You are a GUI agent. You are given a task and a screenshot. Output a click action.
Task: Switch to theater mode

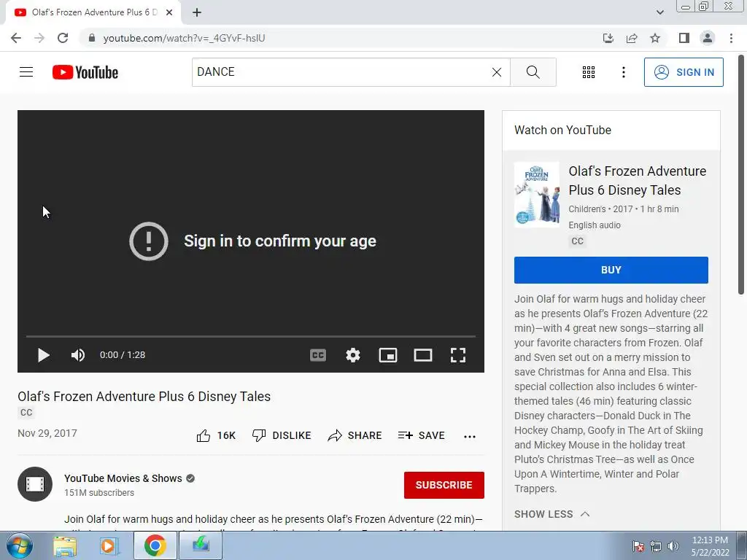click(423, 355)
